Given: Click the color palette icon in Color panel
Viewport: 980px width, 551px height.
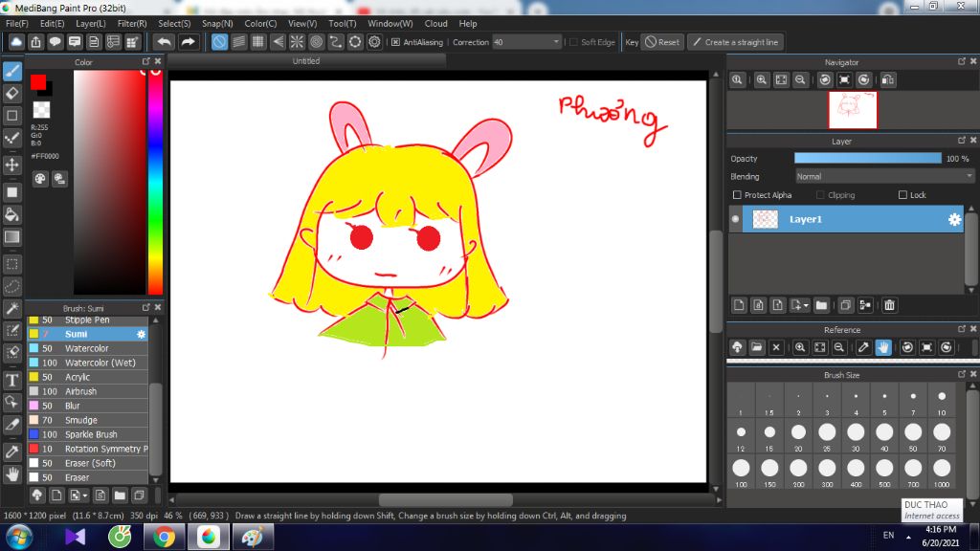Looking at the screenshot, I should click(x=40, y=179).
